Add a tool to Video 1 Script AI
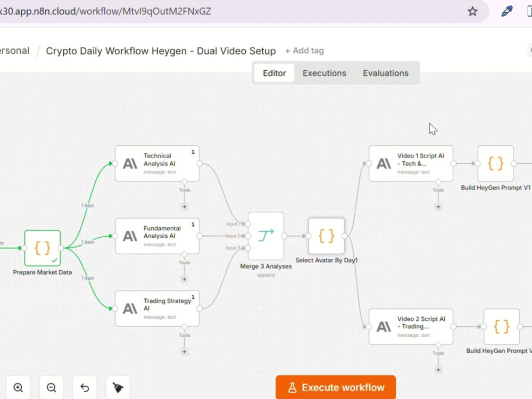The width and height of the screenshot is (532, 399). tap(438, 206)
